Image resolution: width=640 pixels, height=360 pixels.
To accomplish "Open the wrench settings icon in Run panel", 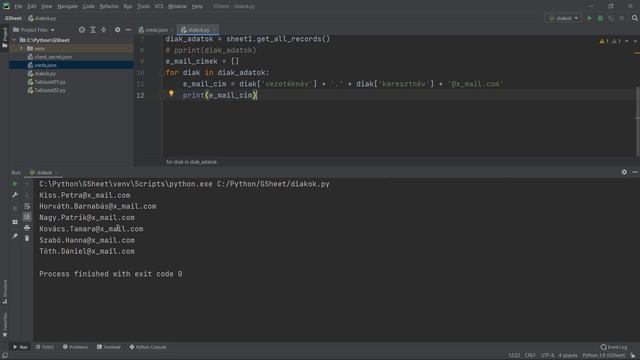I will [x=15, y=195].
